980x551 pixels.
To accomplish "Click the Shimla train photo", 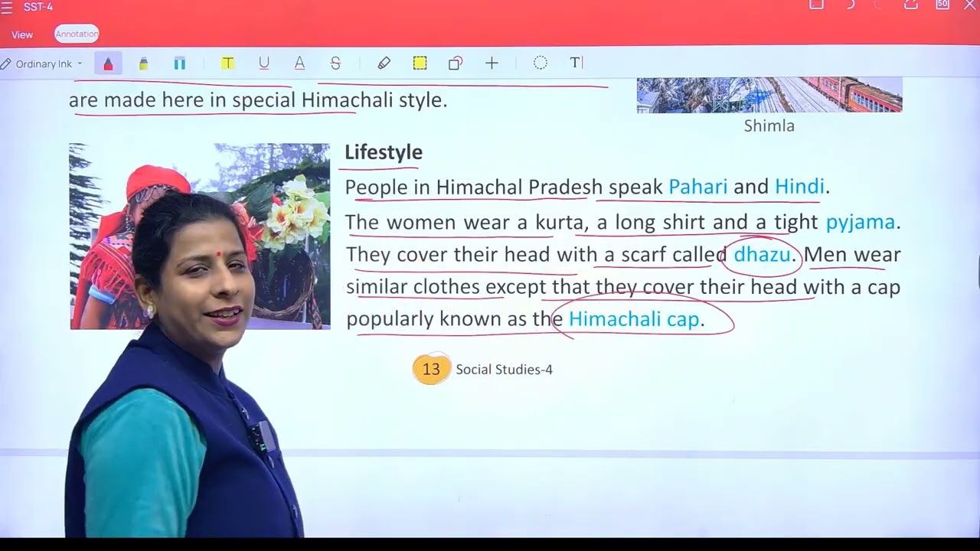I will coord(769,95).
